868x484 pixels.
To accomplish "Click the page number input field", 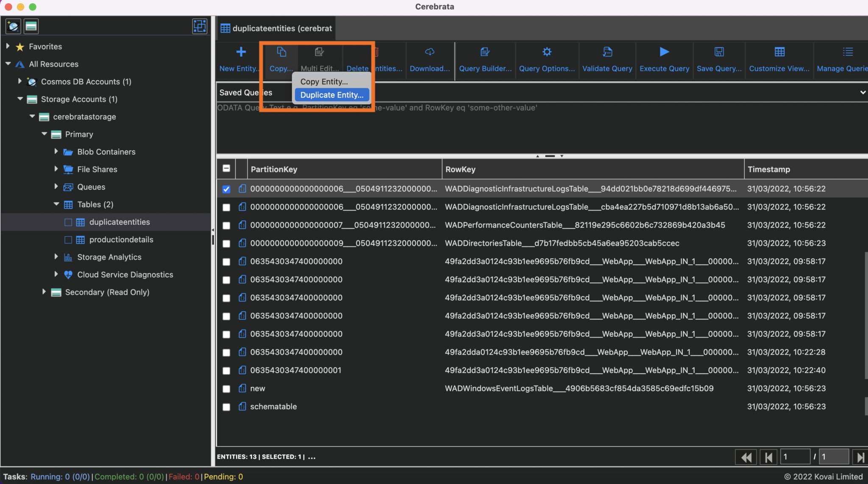I will pyautogui.click(x=796, y=456).
